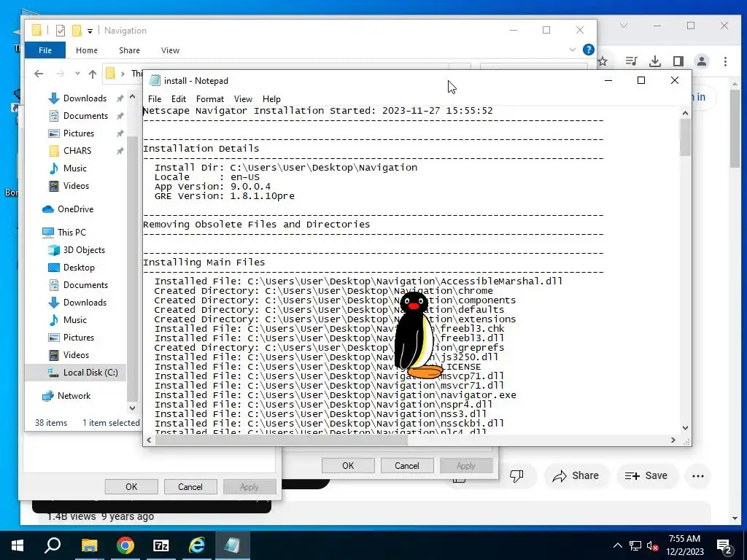
Task: Open the Edit menu in Notepad
Action: pyautogui.click(x=178, y=99)
